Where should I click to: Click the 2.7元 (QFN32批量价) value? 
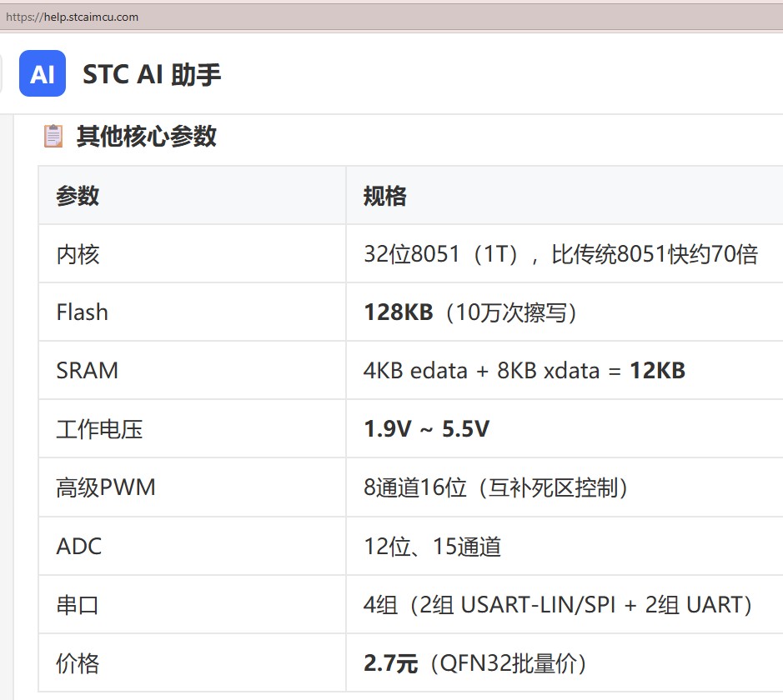[475, 663]
